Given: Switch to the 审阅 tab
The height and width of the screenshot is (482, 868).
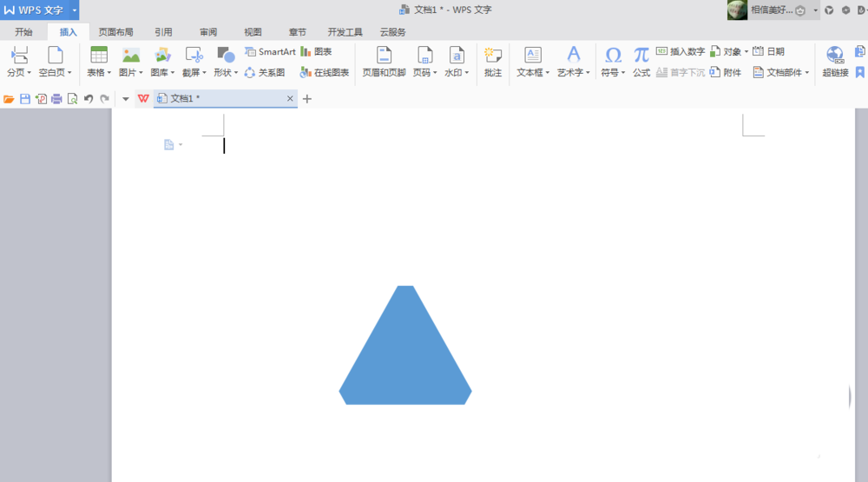Looking at the screenshot, I should pos(208,32).
